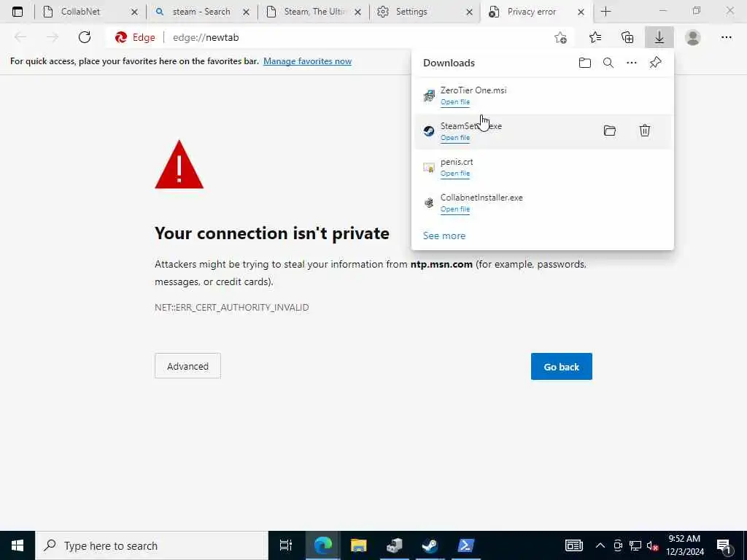Viewport: 747px width, 560px height.
Task: Open new tab with plus button
Action: click(606, 12)
